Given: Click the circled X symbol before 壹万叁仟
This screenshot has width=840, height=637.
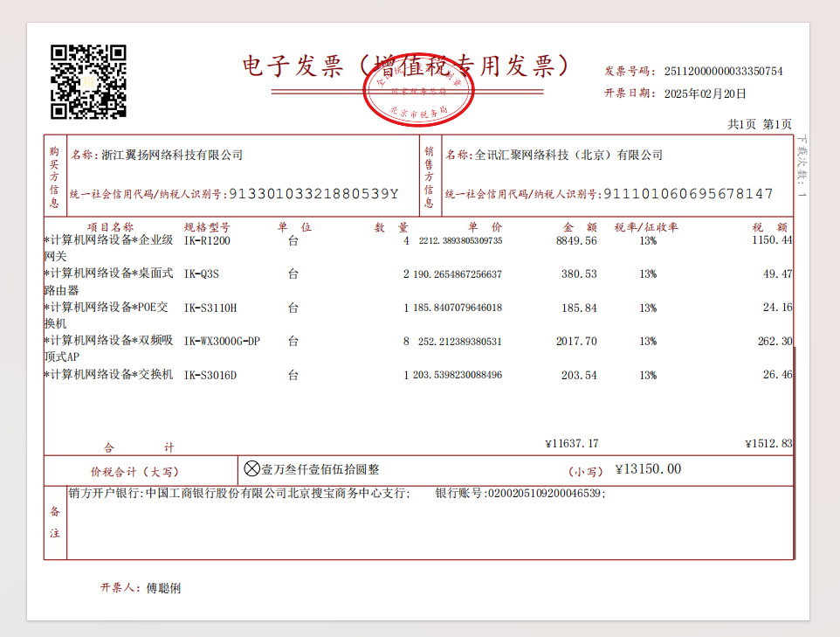Looking at the screenshot, I should click(x=251, y=469).
